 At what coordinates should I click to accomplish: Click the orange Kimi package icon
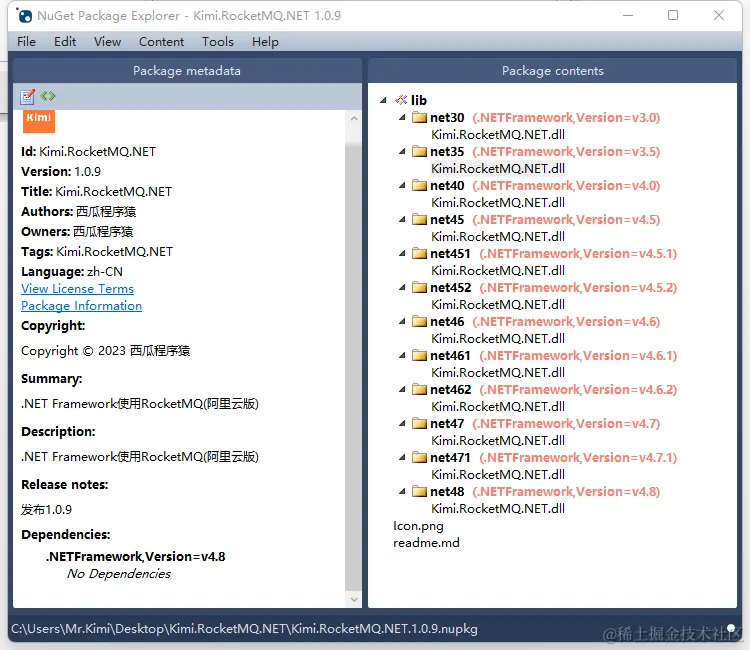[39, 121]
